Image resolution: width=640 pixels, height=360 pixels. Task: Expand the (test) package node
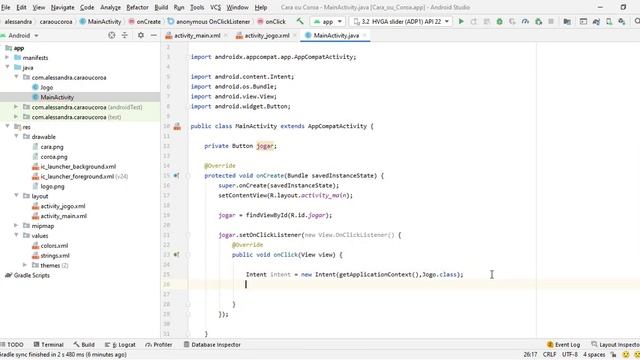point(16,117)
